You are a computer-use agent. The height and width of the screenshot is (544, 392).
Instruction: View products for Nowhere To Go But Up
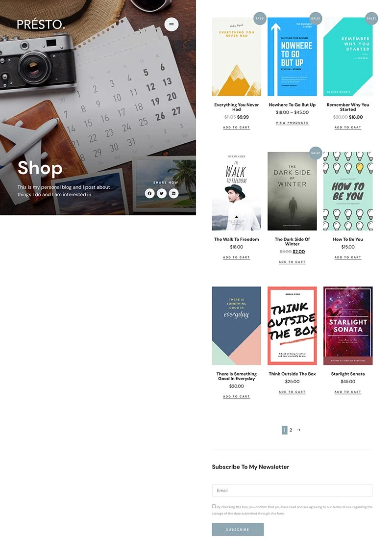292,123
